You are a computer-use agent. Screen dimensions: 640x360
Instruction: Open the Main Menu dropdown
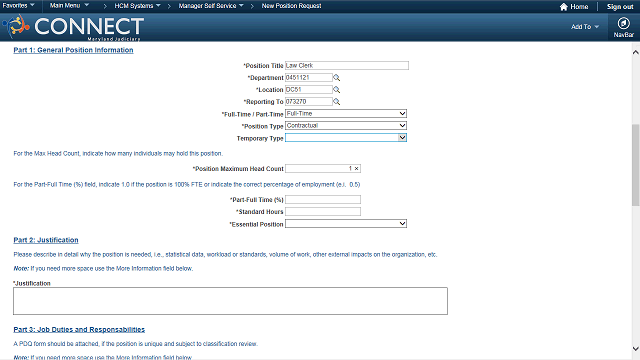tap(69, 6)
